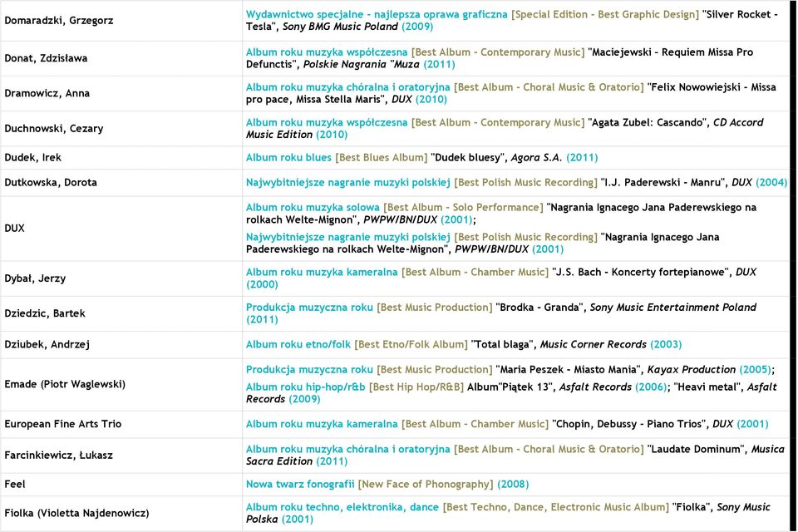Click the 'Album roku etno/folk' category text

click(x=298, y=344)
